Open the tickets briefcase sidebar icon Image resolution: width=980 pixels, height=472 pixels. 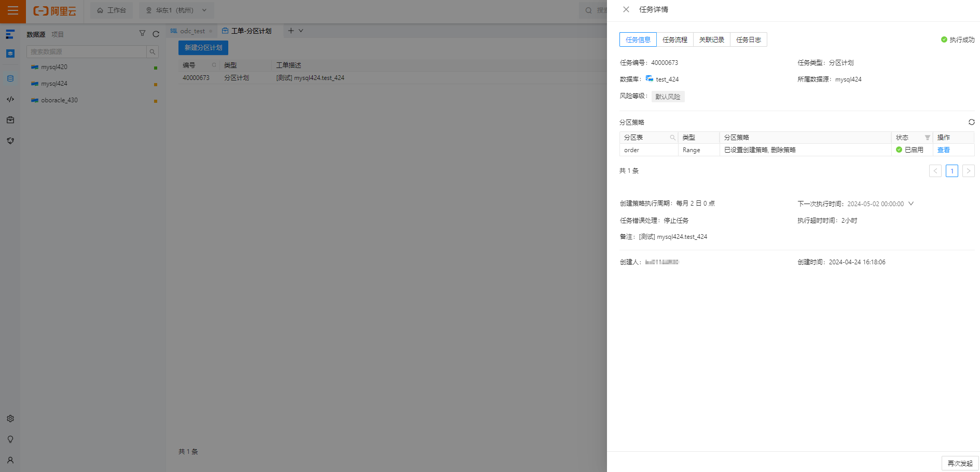10,120
